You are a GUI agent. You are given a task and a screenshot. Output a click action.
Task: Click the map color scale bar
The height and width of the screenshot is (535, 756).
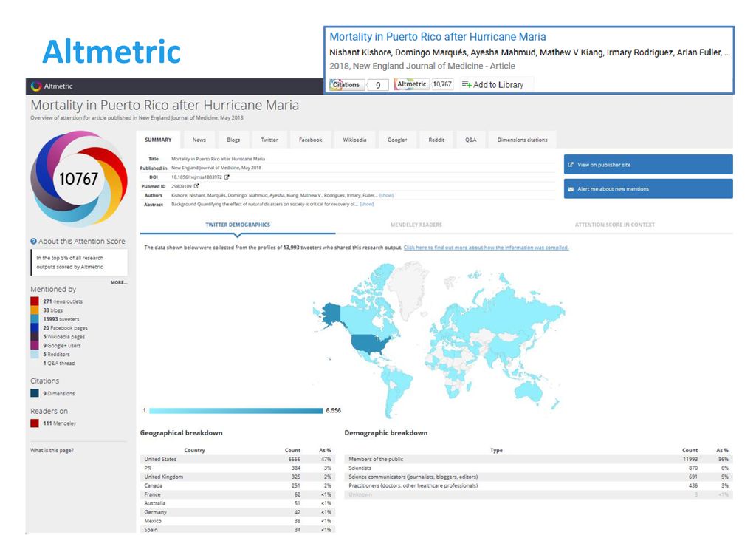236,411
